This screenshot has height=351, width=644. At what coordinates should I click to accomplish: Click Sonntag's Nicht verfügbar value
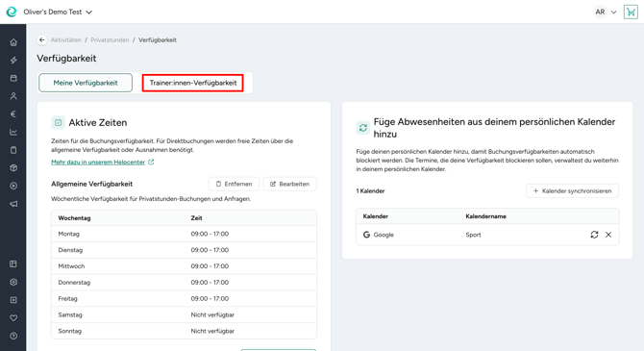pyautogui.click(x=212, y=331)
